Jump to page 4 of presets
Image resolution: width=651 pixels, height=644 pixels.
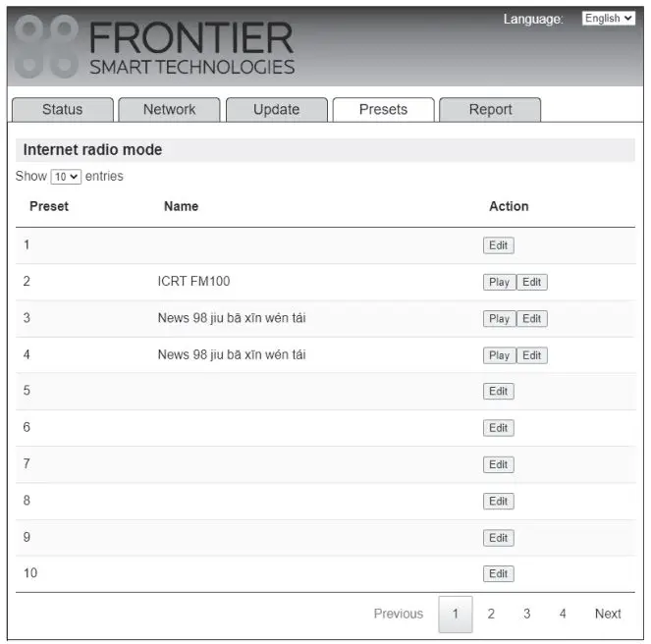pyautogui.click(x=563, y=615)
